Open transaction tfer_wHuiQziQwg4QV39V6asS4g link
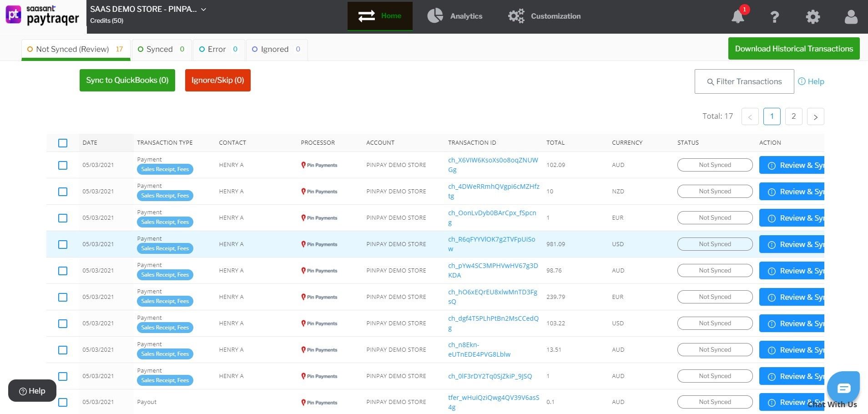 (494, 402)
